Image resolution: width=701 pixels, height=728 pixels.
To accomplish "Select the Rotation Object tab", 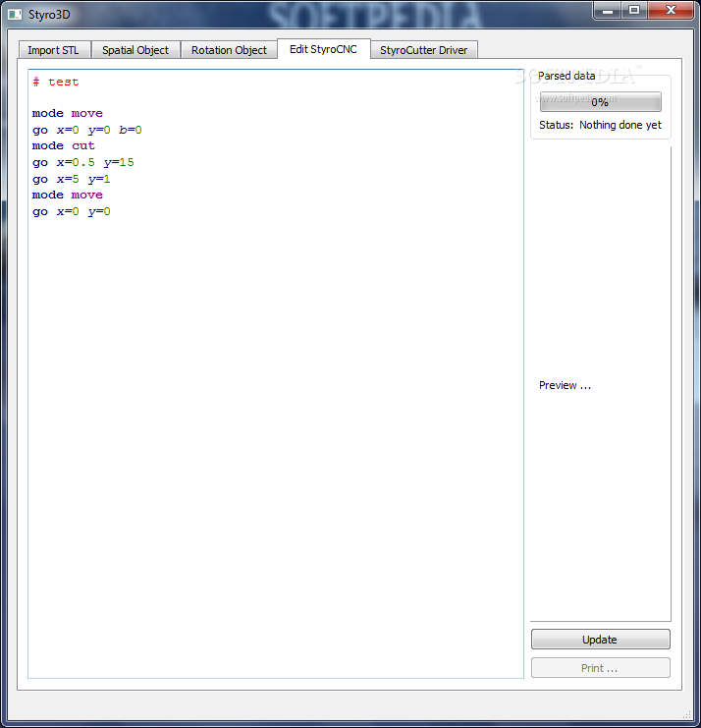I will (229, 50).
